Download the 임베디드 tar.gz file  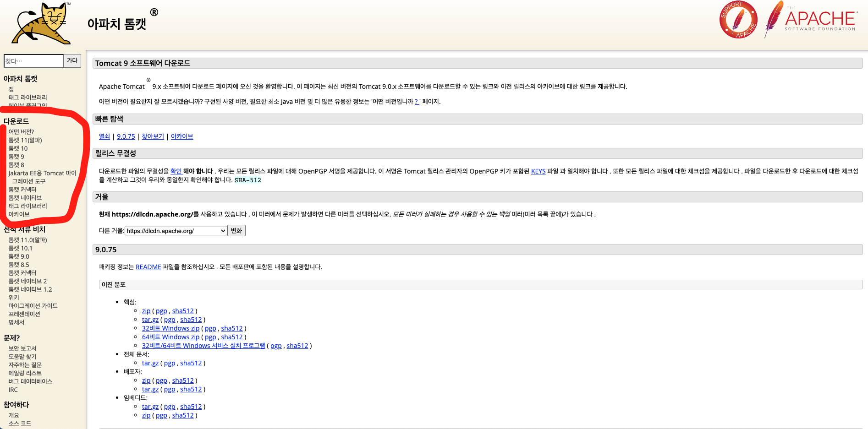pyautogui.click(x=150, y=407)
